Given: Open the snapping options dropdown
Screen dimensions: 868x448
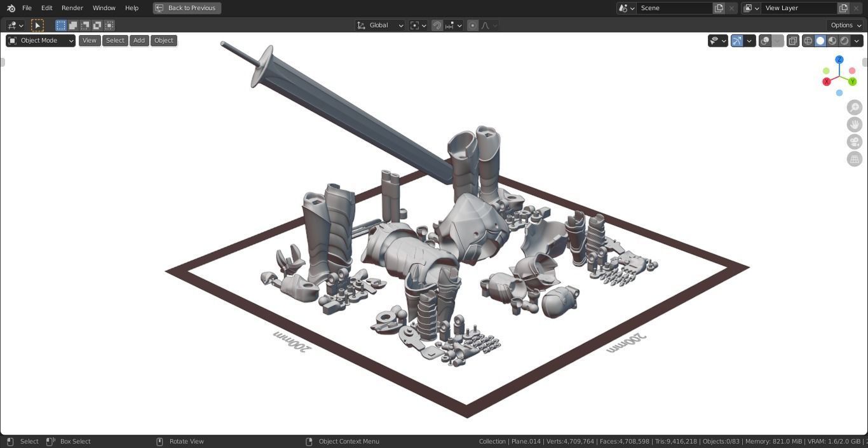Looking at the screenshot, I should [453, 25].
